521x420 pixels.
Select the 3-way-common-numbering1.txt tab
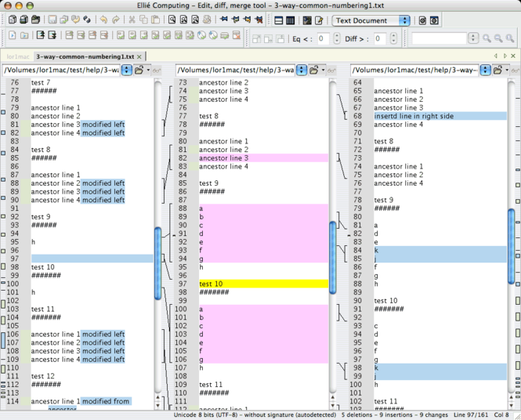tap(84, 56)
